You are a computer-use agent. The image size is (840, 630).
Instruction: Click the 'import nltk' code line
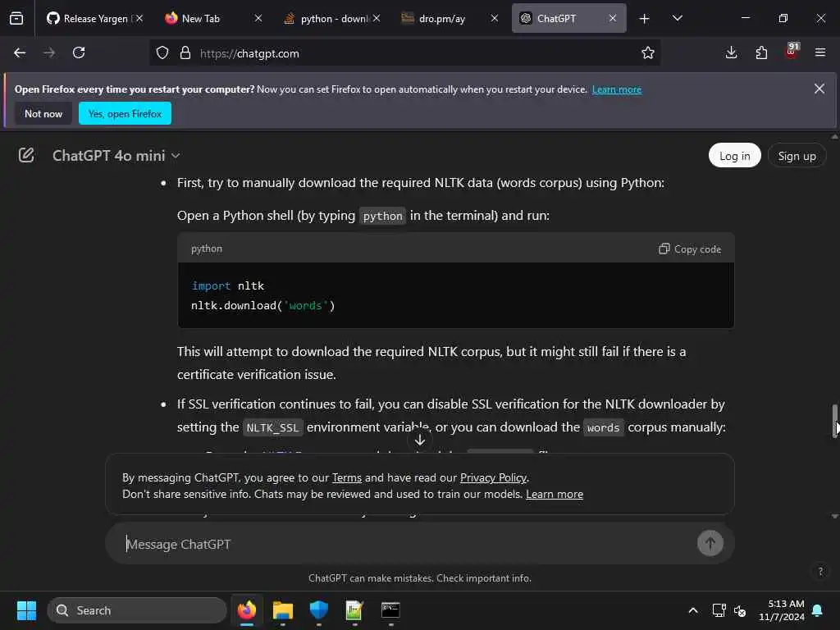pos(228,285)
